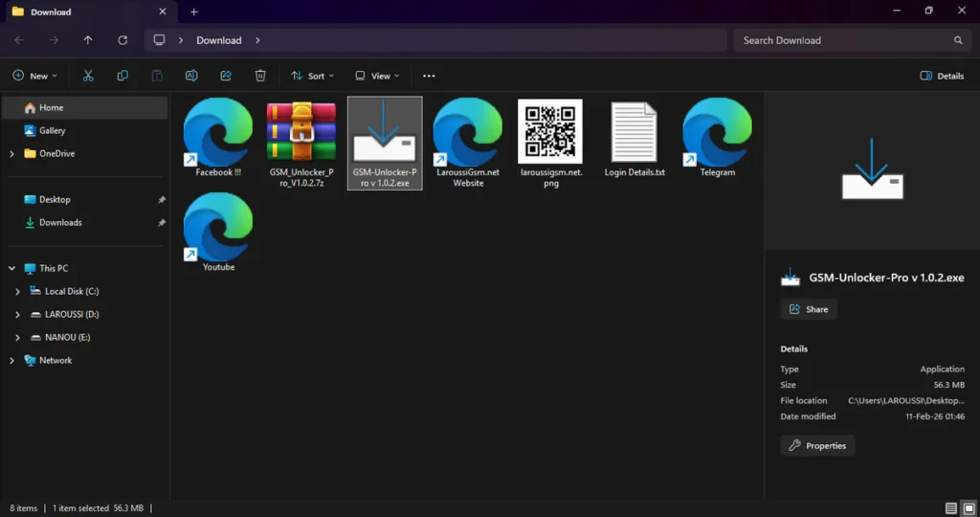Click the Copy icon in toolbar
Image resolution: width=980 pixels, height=517 pixels.
click(x=122, y=76)
